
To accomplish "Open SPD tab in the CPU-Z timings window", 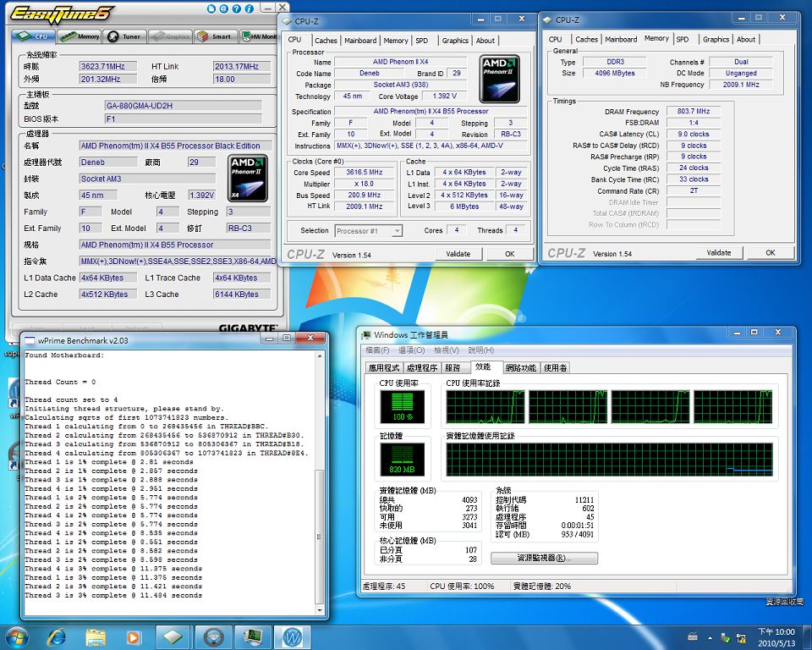I will click(x=683, y=40).
